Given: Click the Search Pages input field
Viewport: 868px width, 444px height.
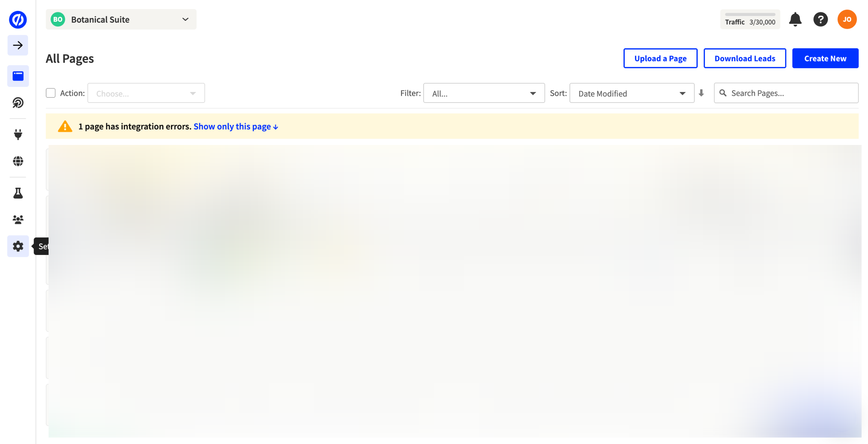Looking at the screenshot, I should [790, 93].
